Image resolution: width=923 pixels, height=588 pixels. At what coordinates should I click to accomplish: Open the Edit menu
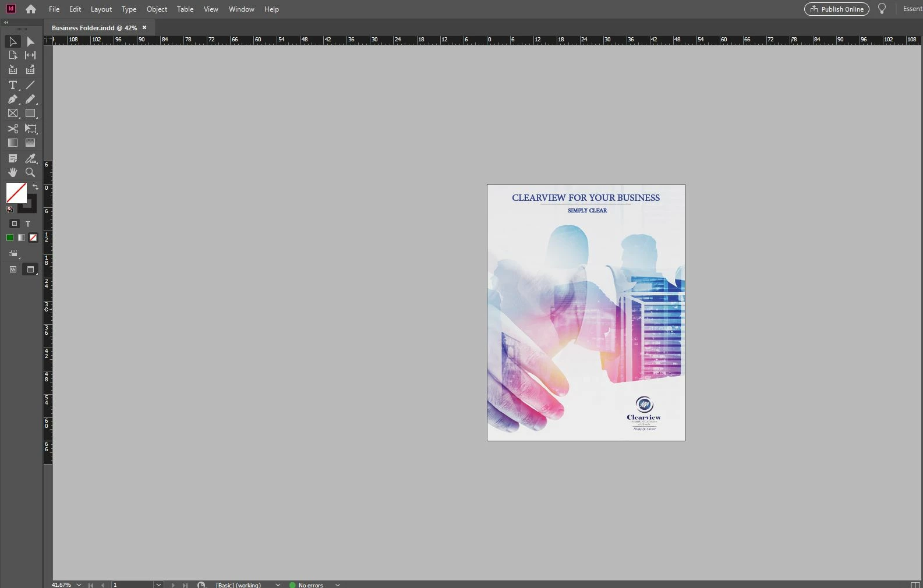pos(75,9)
